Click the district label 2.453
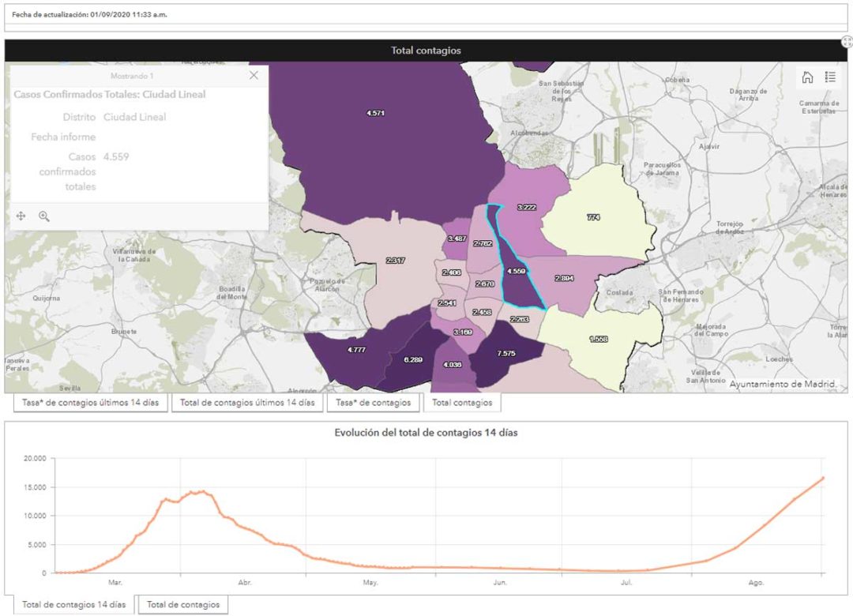Viewport: 853px width, 616px height. [482, 312]
